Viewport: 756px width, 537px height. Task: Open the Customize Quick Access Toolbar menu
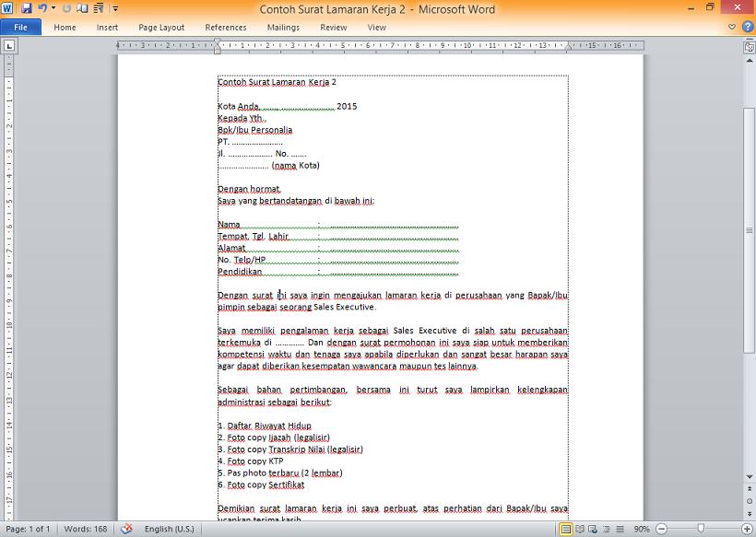click(x=115, y=8)
